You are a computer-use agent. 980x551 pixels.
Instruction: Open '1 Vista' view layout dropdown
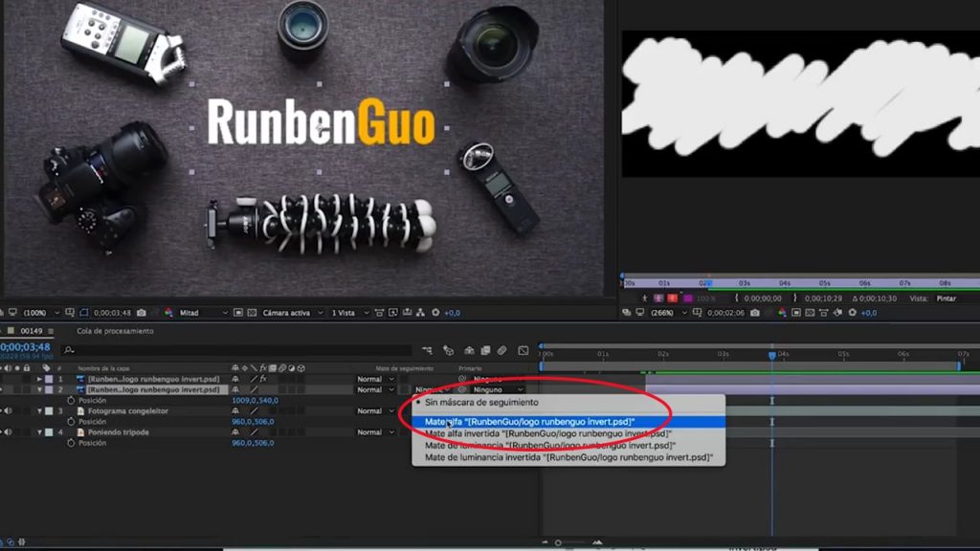point(349,313)
